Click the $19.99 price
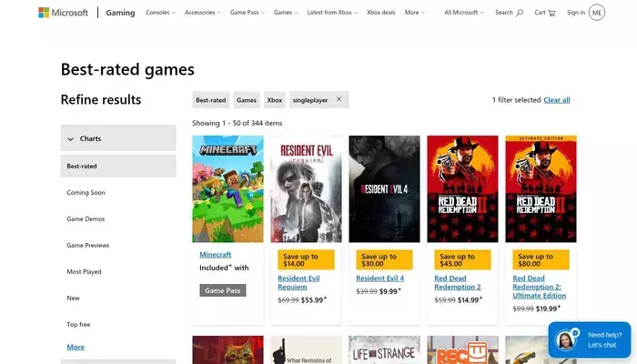Viewport: 637px width, 364px height. 546,308
